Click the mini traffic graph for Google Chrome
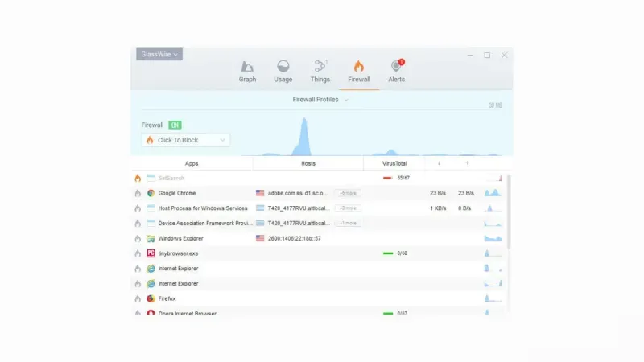 point(493,192)
